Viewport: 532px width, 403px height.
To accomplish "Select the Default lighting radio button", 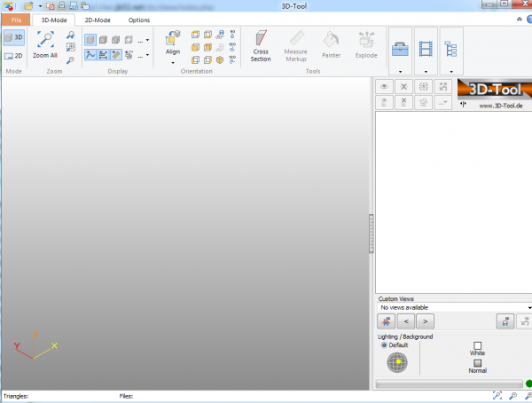I will coord(385,345).
